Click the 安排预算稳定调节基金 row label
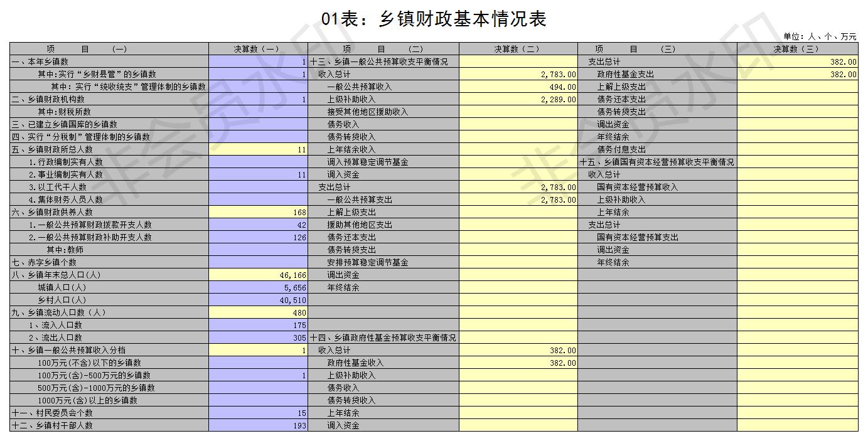The image size is (868, 441). coord(368,262)
